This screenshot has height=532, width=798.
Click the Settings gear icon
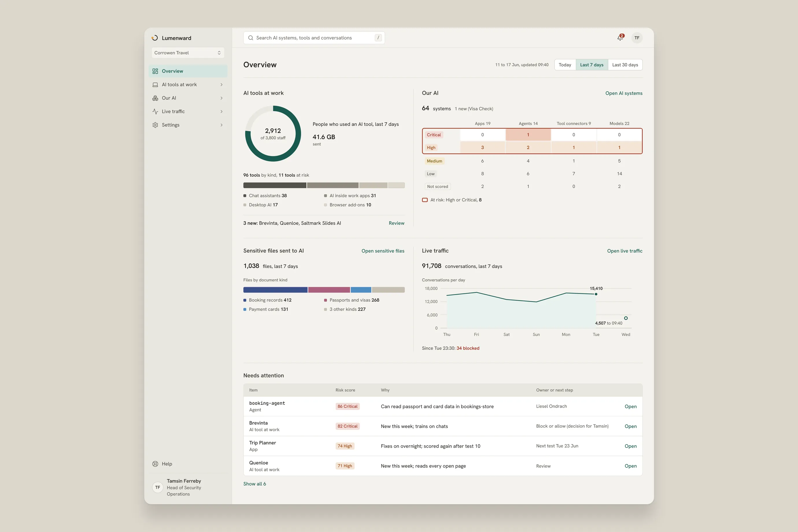click(x=155, y=125)
